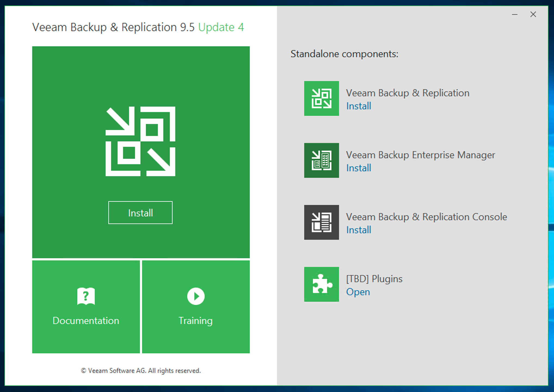Click the Training play-circle icon
Image resolution: width=554 pixels, height=392 pixels.
point(196,296)
